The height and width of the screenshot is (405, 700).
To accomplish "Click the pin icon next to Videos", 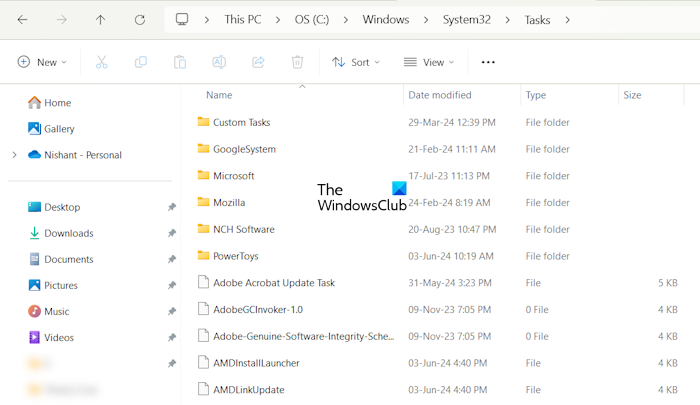I will coord(171,338).
